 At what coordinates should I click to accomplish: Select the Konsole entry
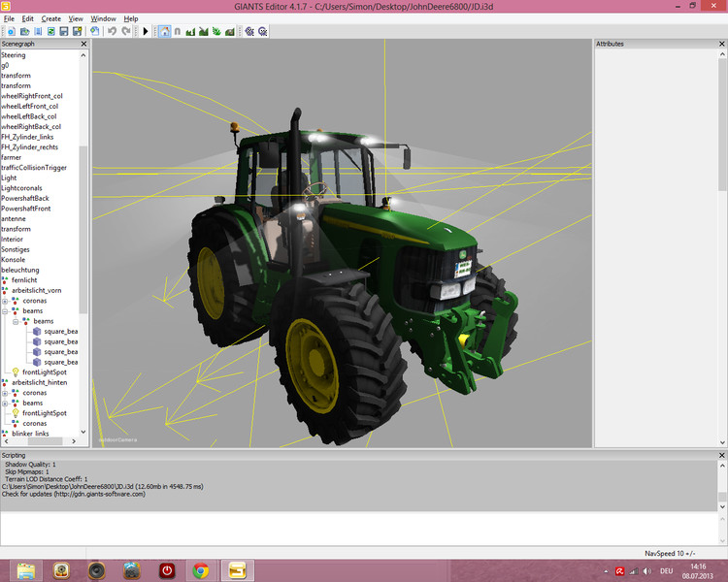click(14, 259)
